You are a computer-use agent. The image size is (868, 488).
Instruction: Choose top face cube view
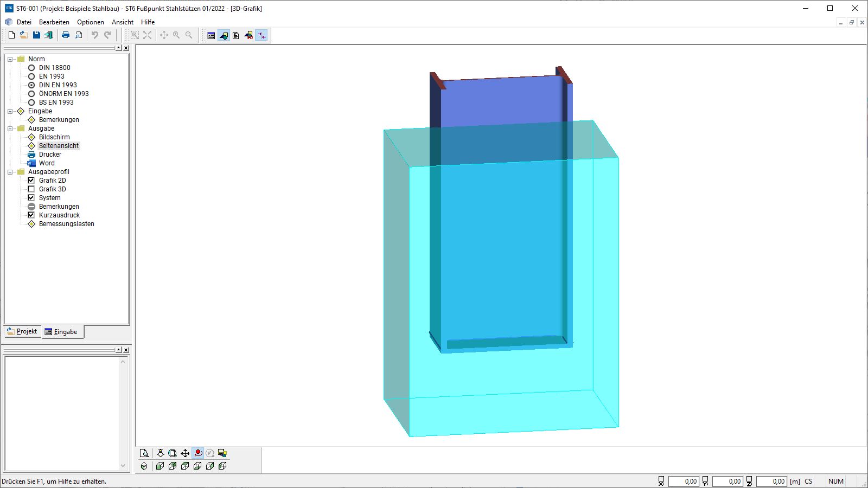coord(185,466)
